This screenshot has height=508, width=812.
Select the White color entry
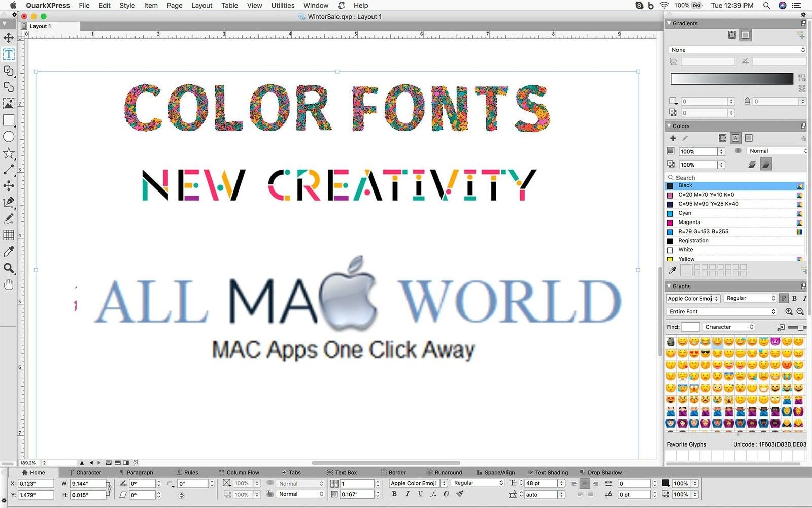pyautogui.click(x=734, y=250)
